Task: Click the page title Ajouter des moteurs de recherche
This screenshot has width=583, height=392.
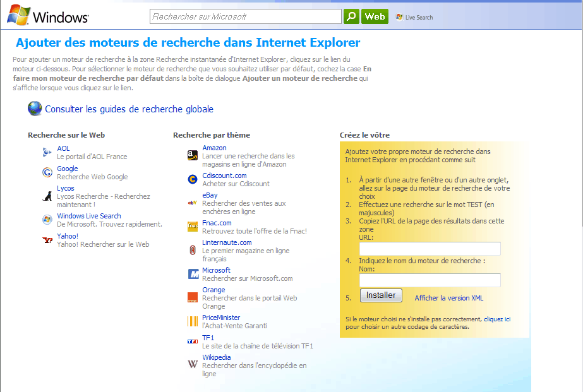Action: 188,42
